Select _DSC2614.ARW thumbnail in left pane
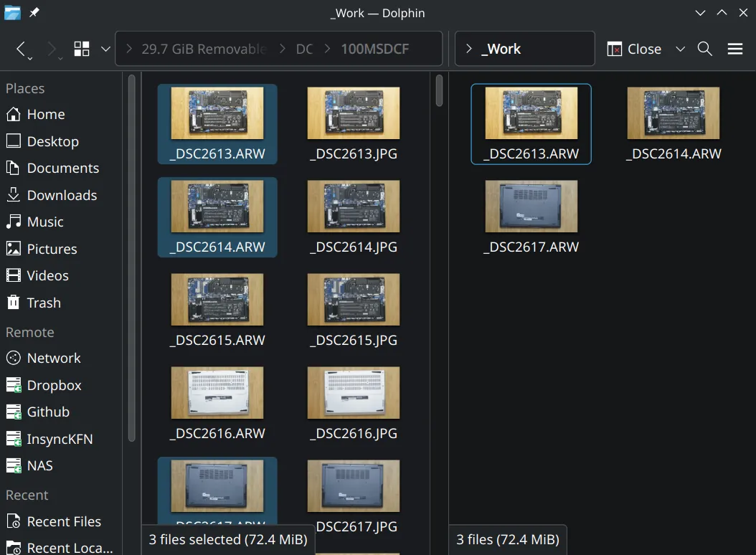756x555 pixels. tap(217, 206)
